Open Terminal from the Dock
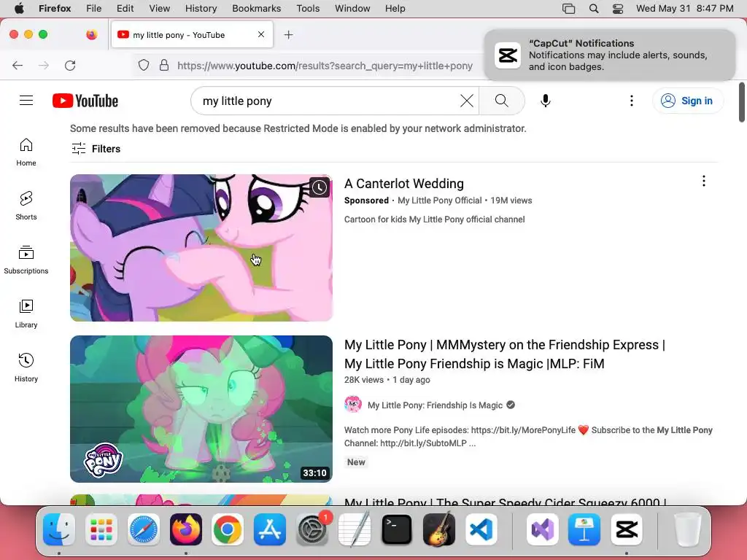Screen dimensions: 747x560 397,529
